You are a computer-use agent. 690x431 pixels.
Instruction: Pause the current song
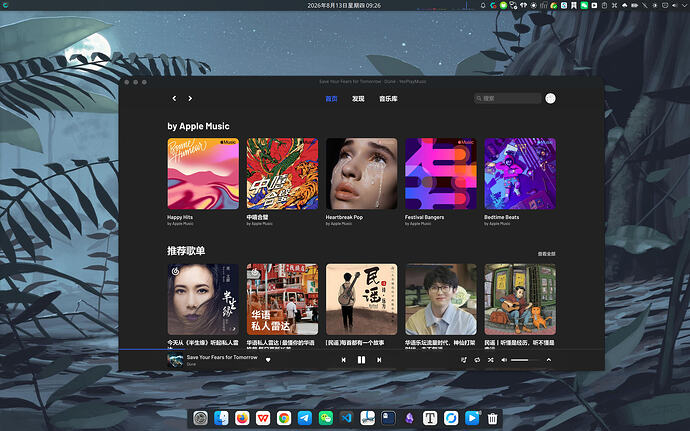click(361, 360)
